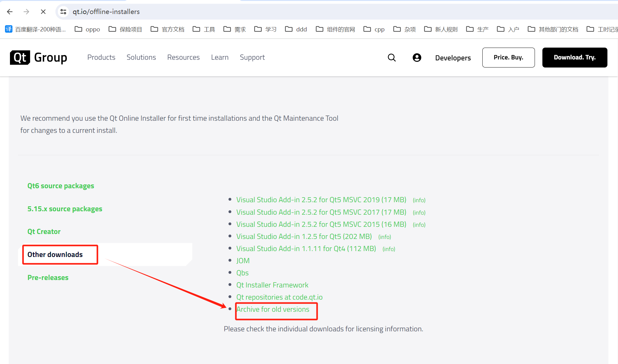Open info for the MSVC 2015 add-in
Image resolution: width=618 pixels, height=364 pixels.
point(419,225)
